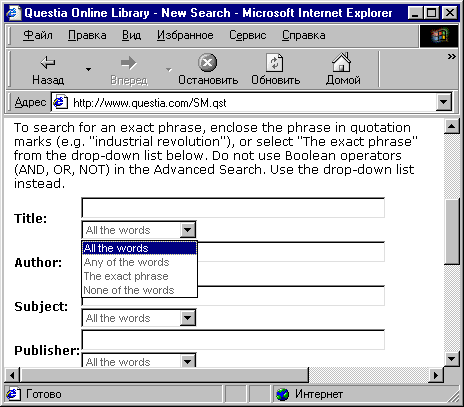Select "Any of the words" option

pyautogui.click(x=139, y=262)
